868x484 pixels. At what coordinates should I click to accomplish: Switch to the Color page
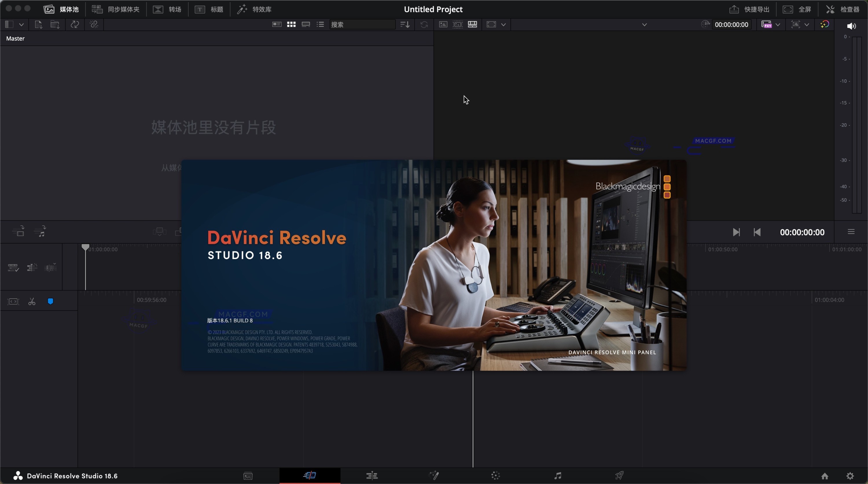point(495,476)
